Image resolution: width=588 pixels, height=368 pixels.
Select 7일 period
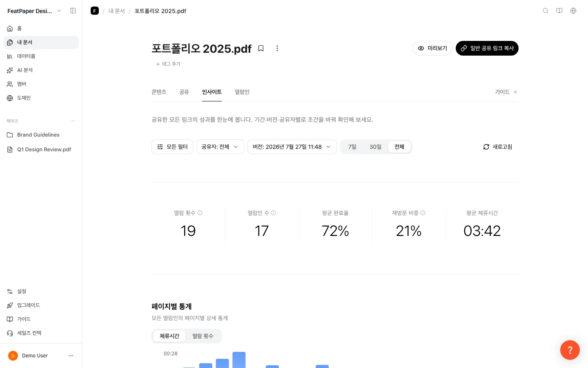(x=352, y=147)
